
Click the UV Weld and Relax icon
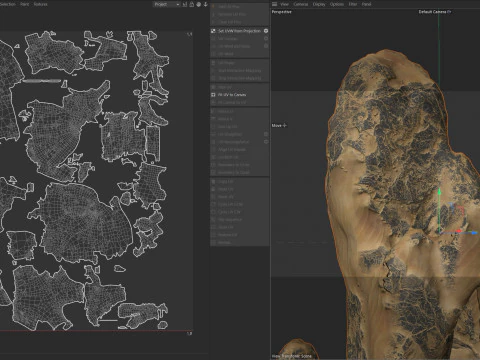coord(213,46)
